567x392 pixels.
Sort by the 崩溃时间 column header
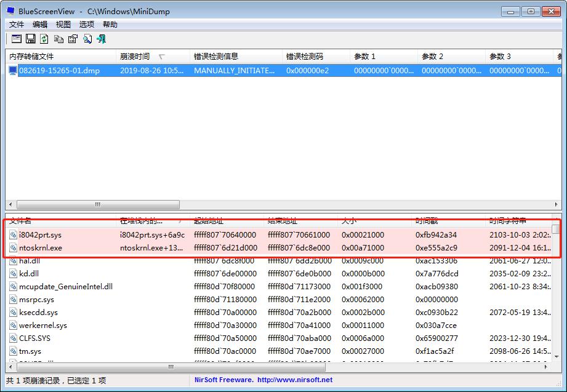(x=135, y=57)
